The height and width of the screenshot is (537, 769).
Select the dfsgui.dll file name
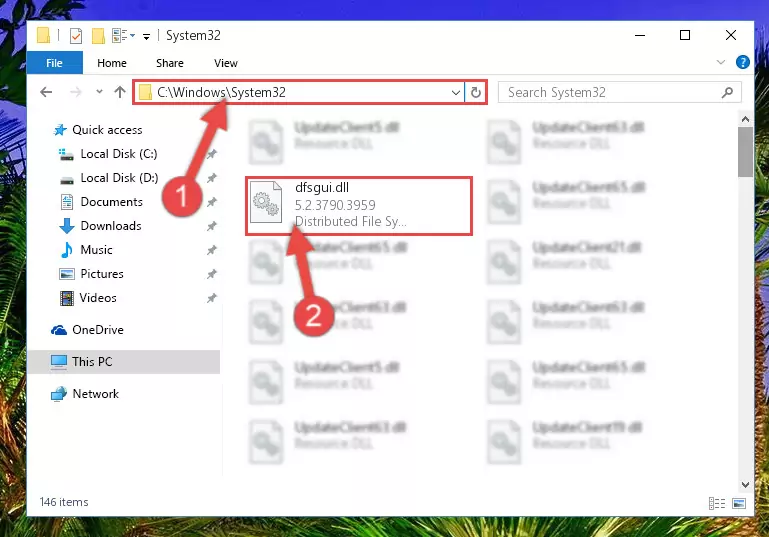[x=322, y=187]
